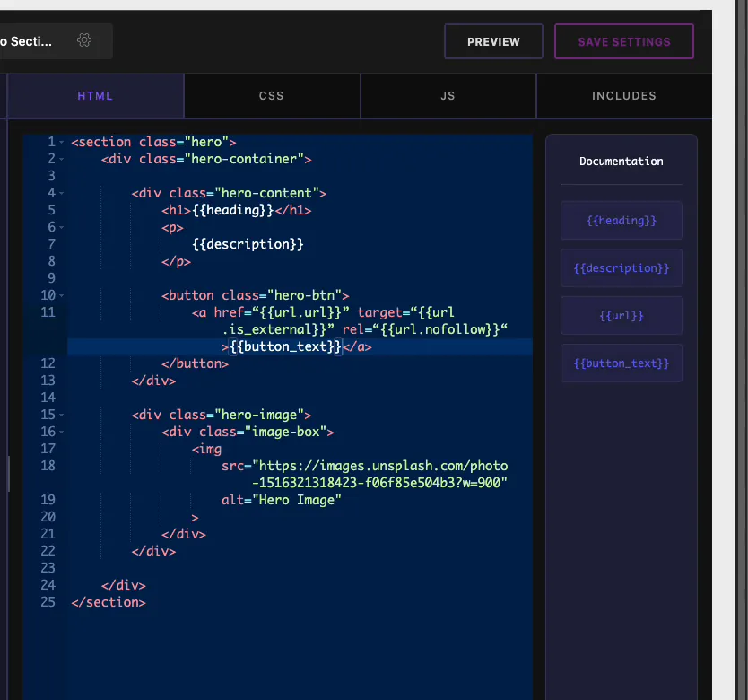Click the SAVE SETTINGS button

pyautogui.click(x=624, y=41)
